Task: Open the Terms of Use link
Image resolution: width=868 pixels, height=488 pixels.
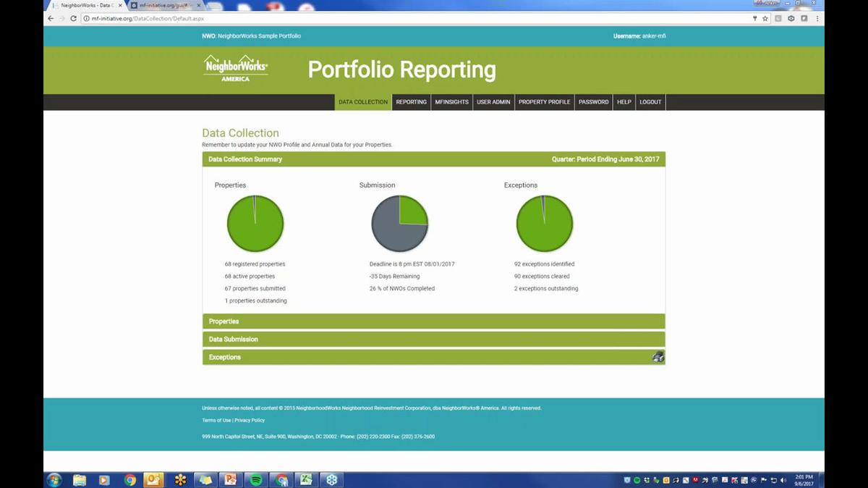Action: [217, 420]
